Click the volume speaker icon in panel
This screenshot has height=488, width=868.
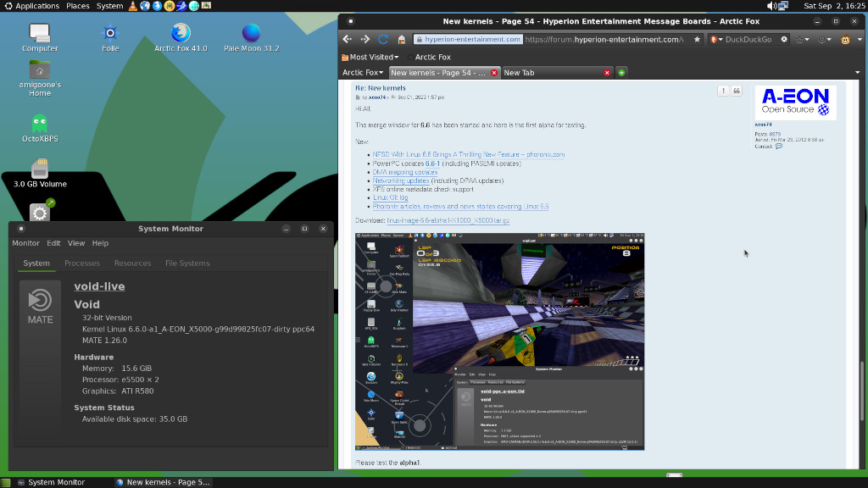pyautogui.click(x=771, y=6)
